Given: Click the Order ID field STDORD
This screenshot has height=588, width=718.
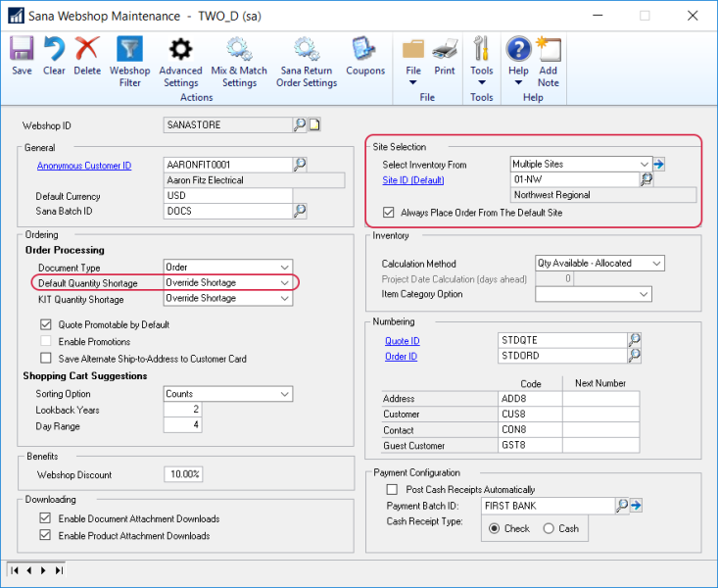Looking at the screenshot, I should (562, 356).
